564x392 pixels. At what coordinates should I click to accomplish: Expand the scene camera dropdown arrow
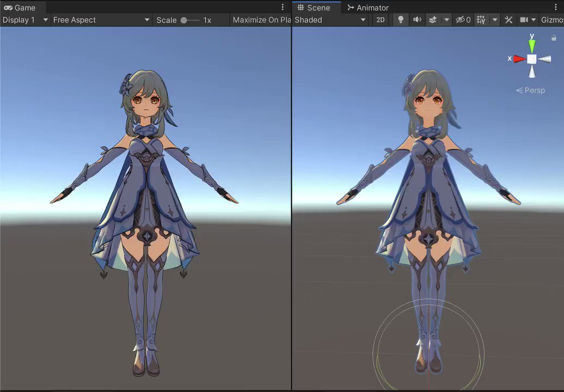(534, 20)
